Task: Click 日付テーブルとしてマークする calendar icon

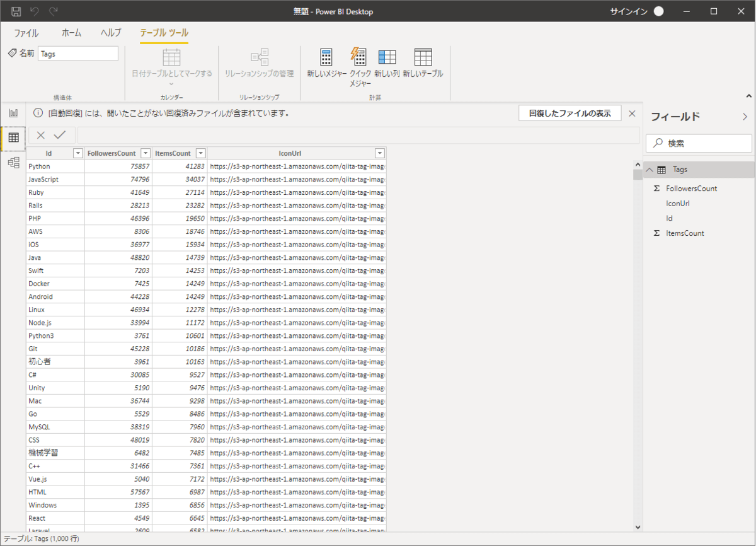Action: click(171, 57)
